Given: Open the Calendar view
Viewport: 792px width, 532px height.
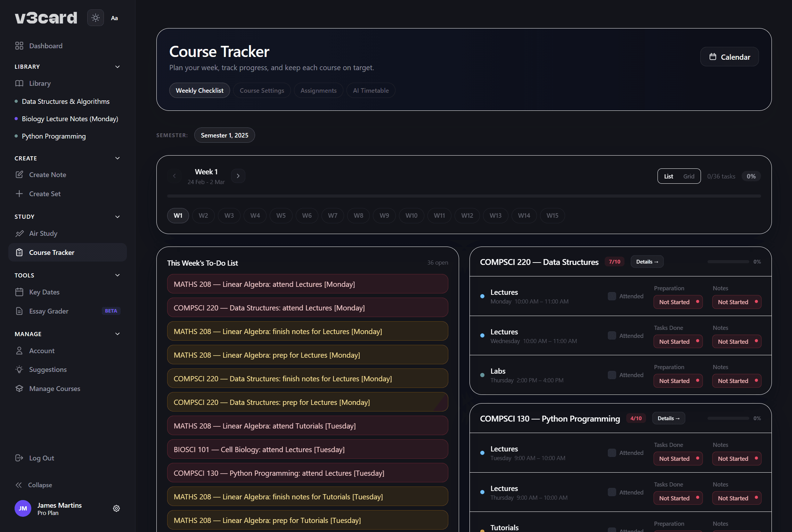Looking at the screenshot, I should click(729, 57).
